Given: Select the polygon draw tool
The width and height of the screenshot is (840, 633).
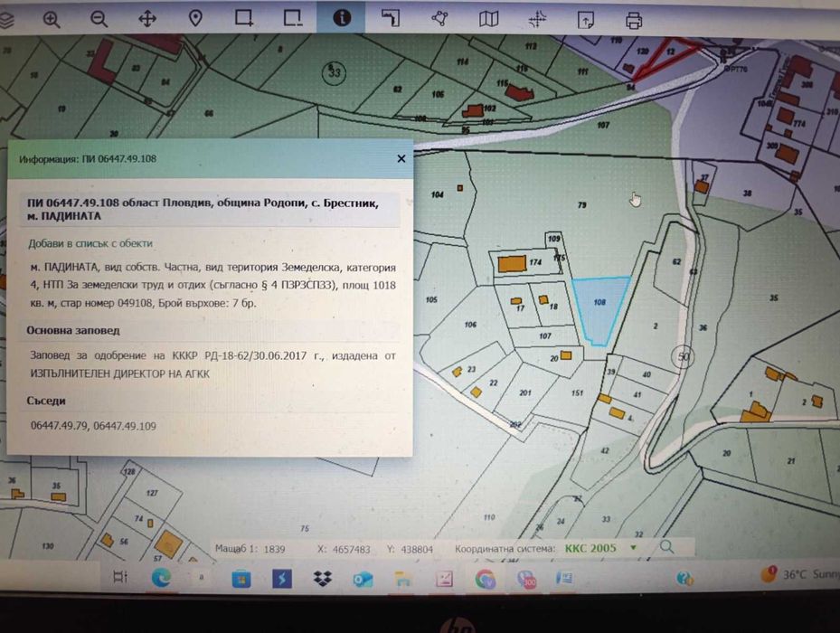Looking at the screenshot, I should 439,19.
